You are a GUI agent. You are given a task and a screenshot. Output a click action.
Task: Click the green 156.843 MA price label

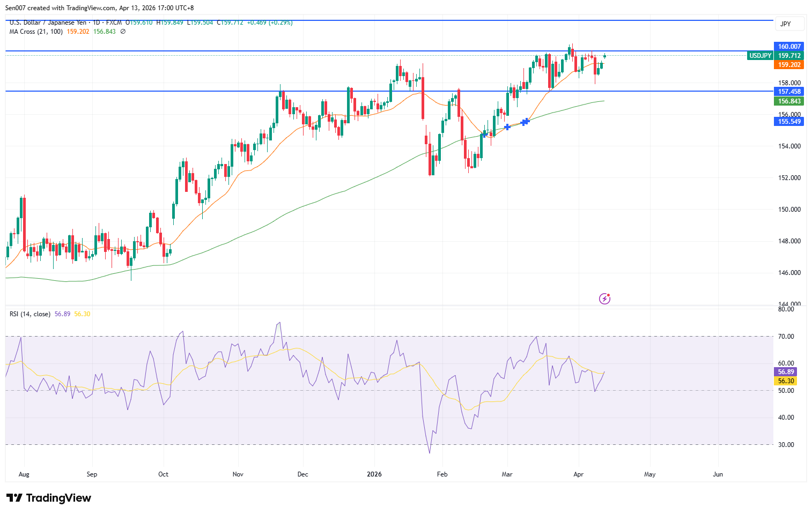[x=788, y=101]
